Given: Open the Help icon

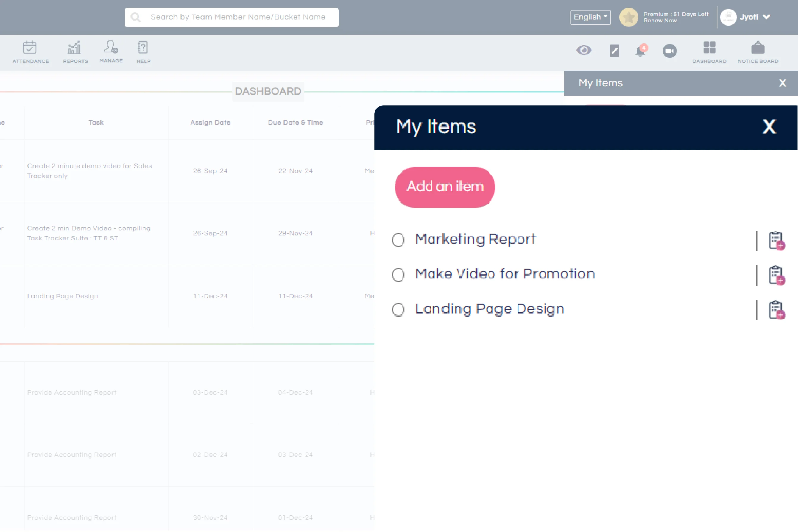Looking at the screenshot, I should click(143, 48).
